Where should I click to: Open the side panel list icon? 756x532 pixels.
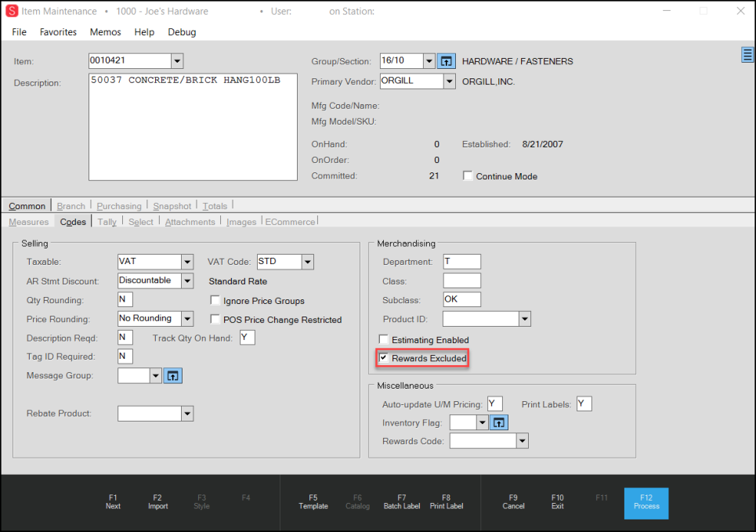[x=747, y=55]
